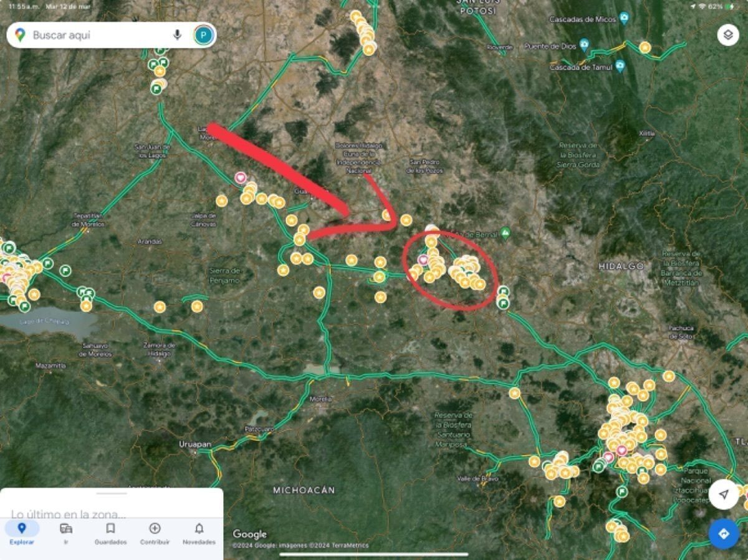Click the 'Buscar aquí' search field
Screen dimensions: 748x560
point(93,35)
